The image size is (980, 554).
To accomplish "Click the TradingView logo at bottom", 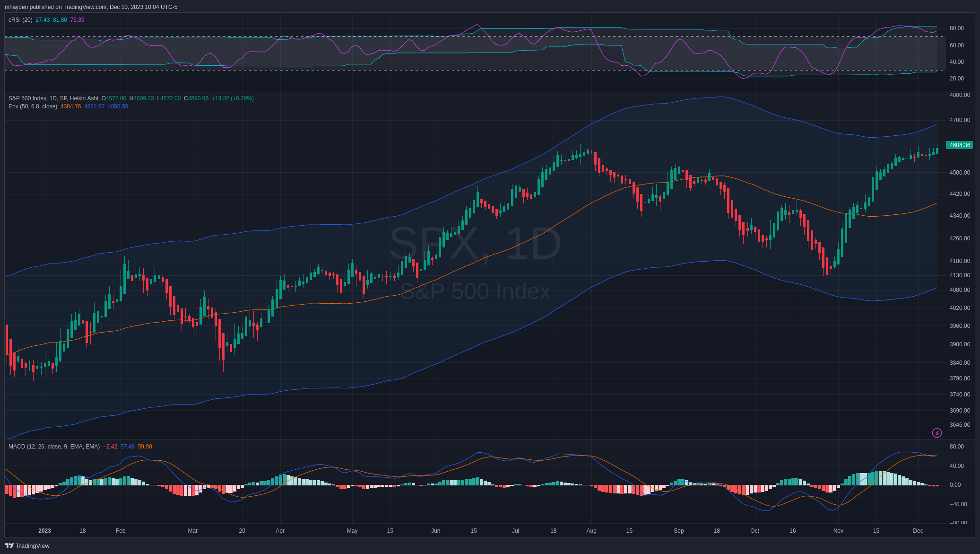I will tap(27, 545).
